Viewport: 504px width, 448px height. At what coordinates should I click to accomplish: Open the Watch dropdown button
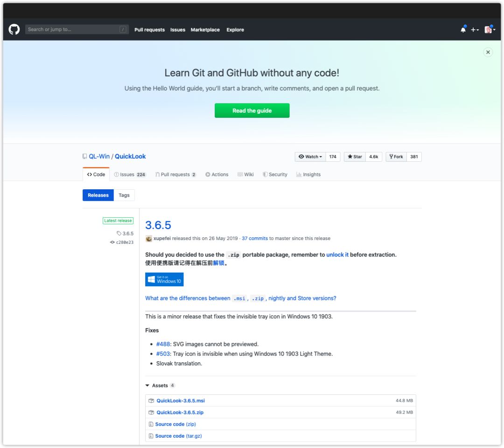click(x=310, y=157)
